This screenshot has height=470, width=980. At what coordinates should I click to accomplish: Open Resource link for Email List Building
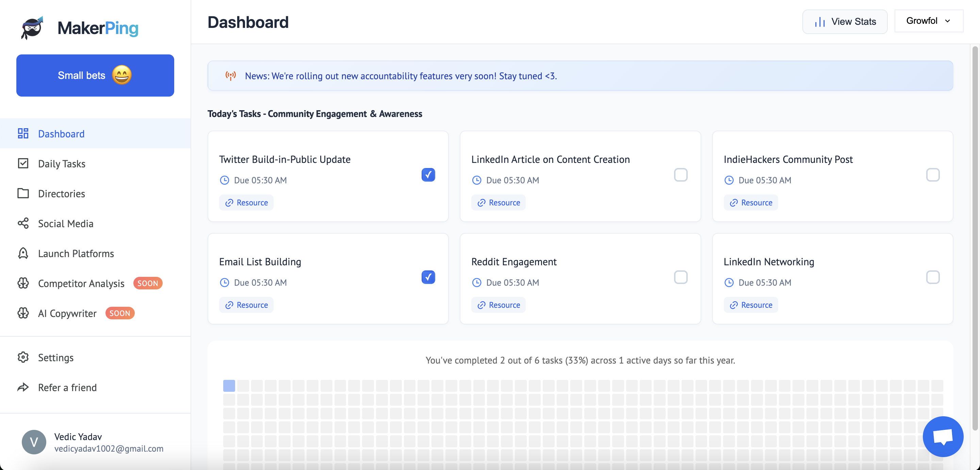pos(246,305)
